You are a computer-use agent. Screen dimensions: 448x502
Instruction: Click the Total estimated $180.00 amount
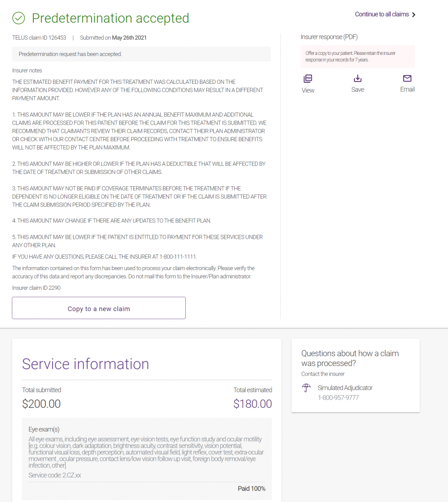(252, 404)
